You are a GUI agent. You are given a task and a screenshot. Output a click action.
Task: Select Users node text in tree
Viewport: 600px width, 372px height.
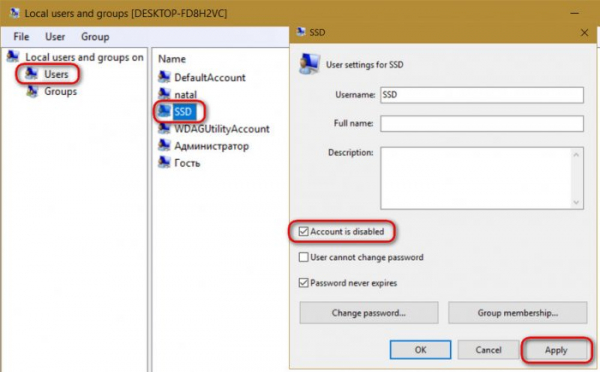[56, 74]
